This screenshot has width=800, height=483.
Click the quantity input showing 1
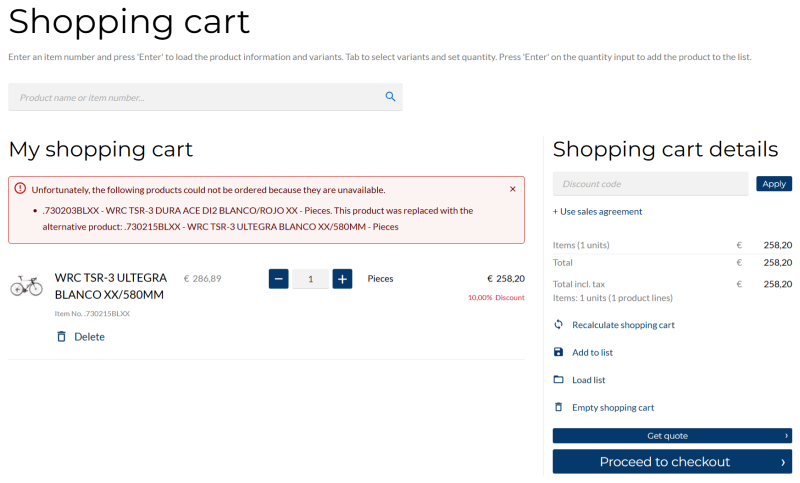pyautogui.click(x=311, y=279)
